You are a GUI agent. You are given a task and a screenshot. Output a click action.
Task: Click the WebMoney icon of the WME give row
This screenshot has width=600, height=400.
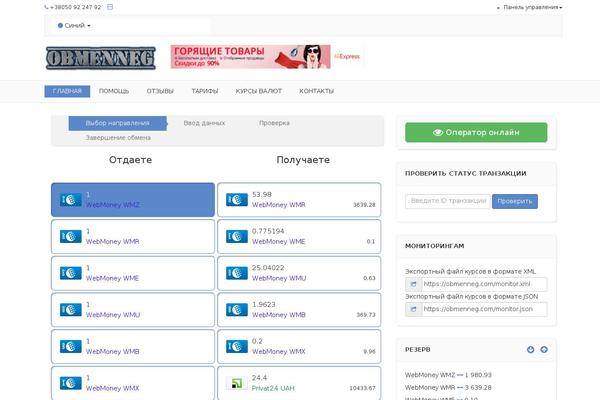coord(70,273)
